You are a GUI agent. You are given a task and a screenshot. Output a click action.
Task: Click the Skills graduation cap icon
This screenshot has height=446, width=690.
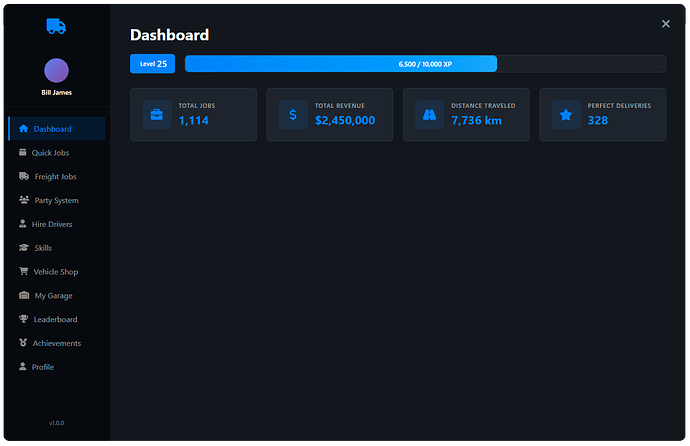pyautogui.click(x=24, y=247)
